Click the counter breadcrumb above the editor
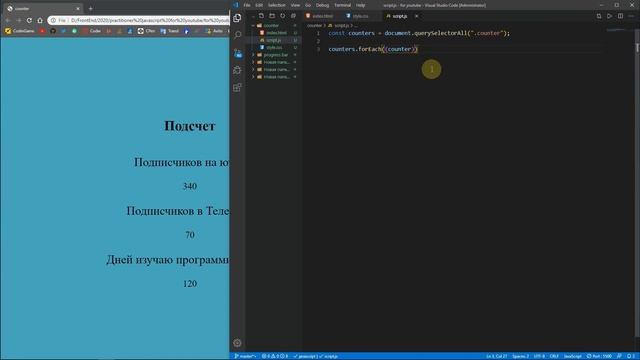This screenshot has height=360, width=640. pyautogui.click(x=314, y=25)
